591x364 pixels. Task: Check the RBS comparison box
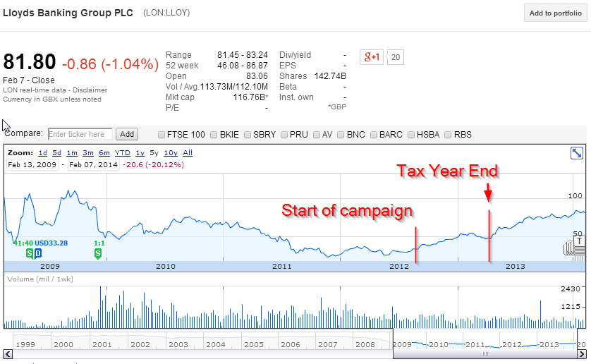448,135
